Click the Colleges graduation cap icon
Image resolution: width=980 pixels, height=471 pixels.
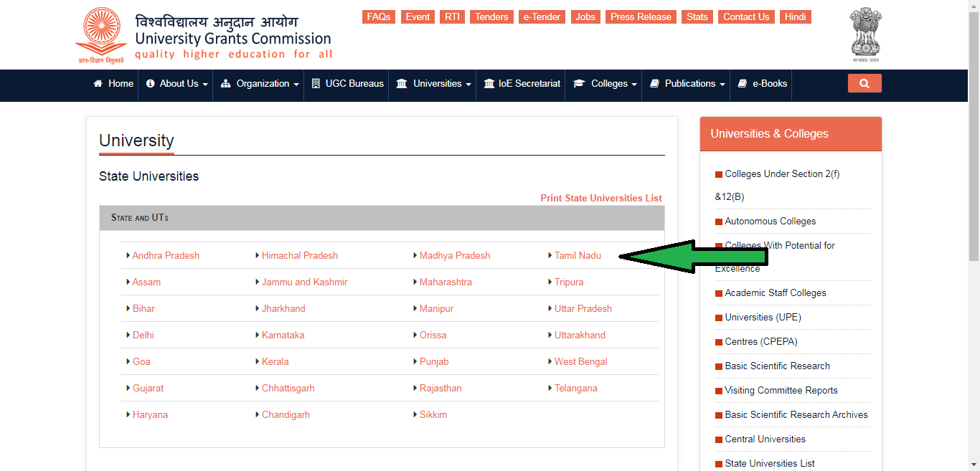coord(579,84)
